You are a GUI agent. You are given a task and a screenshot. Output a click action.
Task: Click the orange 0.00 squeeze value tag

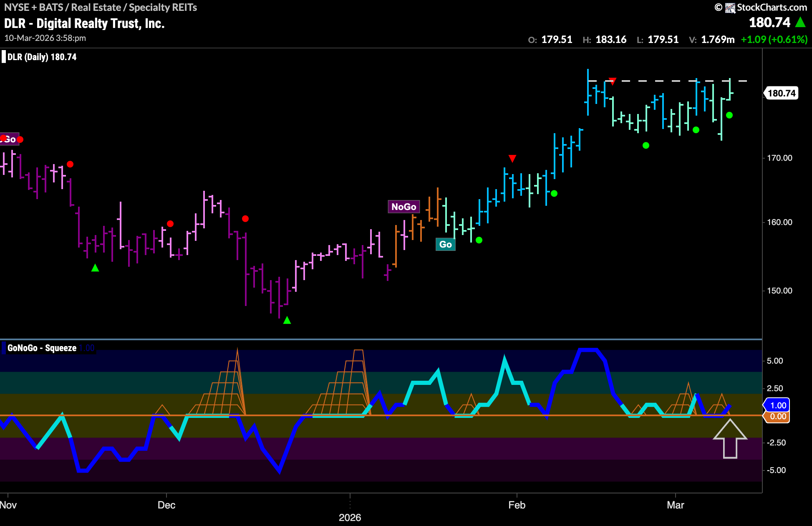coord(777,416)
